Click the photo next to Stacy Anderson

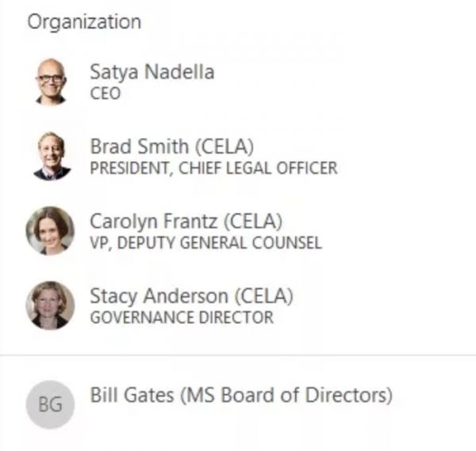(51, 305)
